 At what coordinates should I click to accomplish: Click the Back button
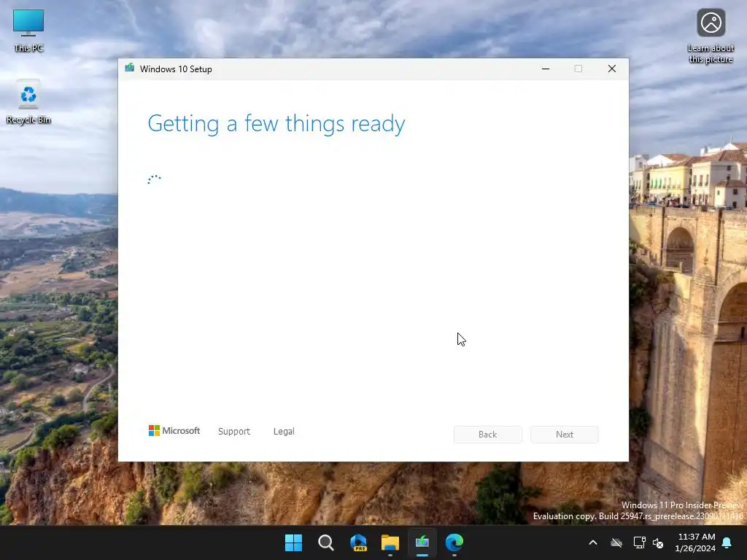pyautogui.click(x=488, y=435)
